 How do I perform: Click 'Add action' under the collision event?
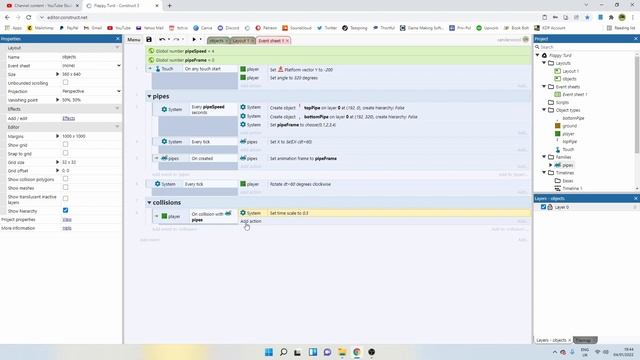click(x=251, y=221)
